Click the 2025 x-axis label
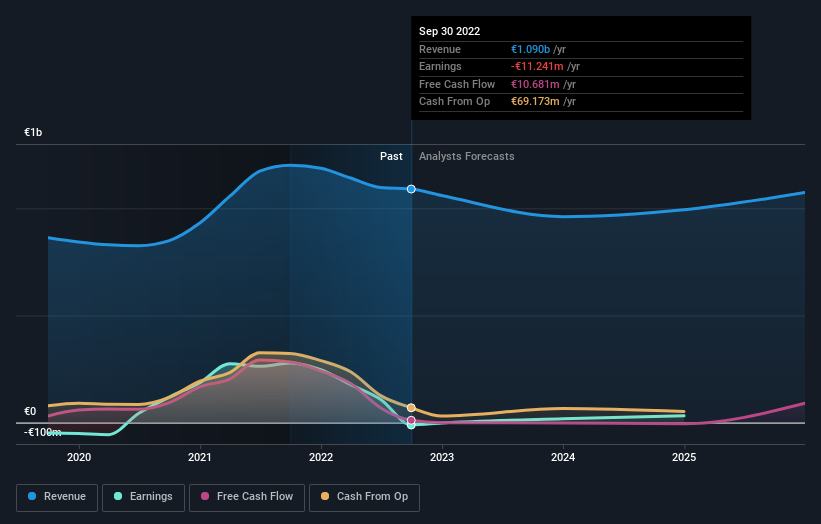The width and height of the screenshot is (821, 524). tap(684, 458)
